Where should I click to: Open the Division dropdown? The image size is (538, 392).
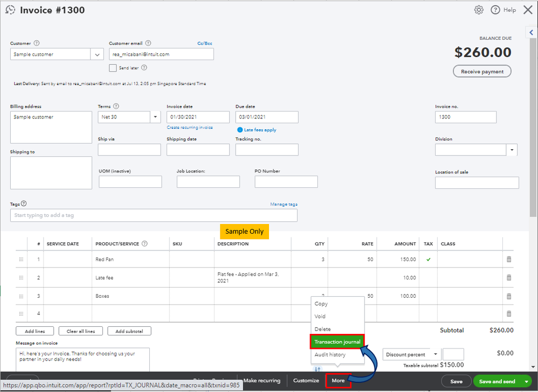(x=512, y=150)
